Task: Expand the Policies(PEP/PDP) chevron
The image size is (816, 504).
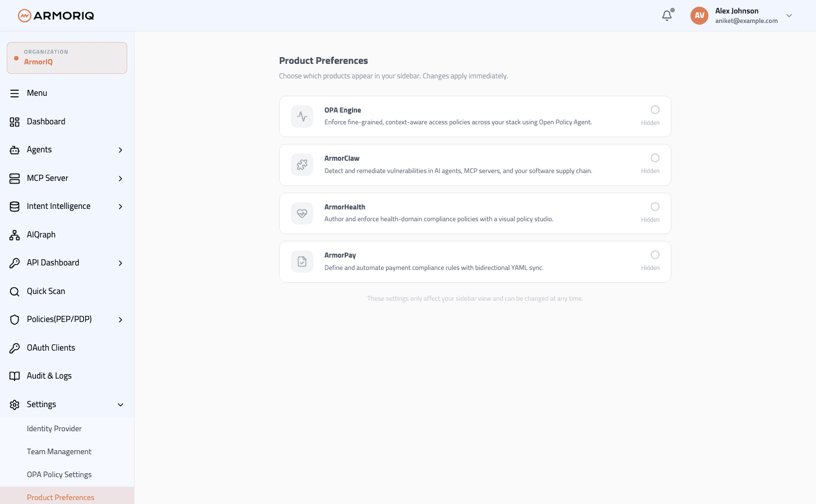Action: tap(120, 320)
